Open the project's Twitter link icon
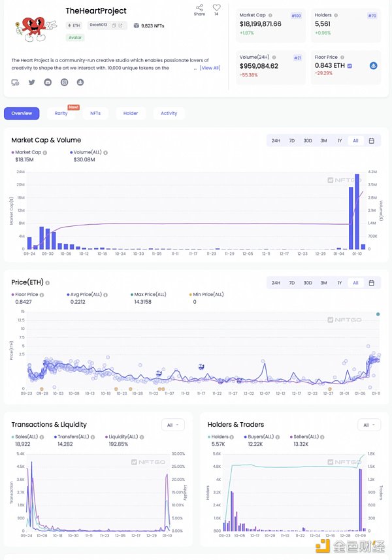 [31, 82]
